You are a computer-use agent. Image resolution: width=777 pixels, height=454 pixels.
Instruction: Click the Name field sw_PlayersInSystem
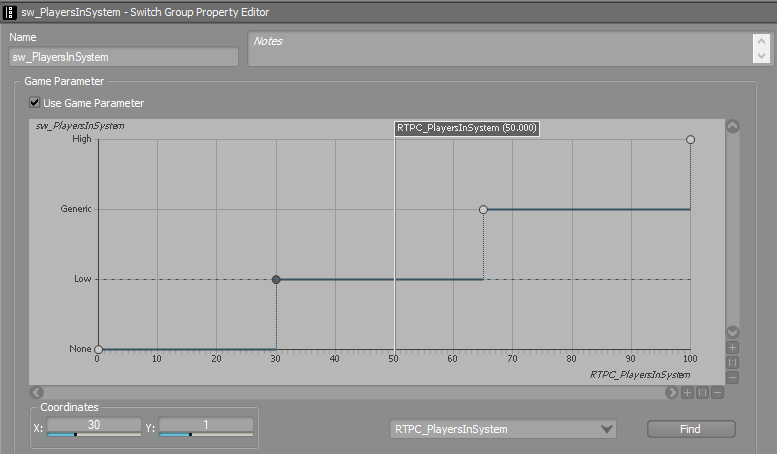click(123, 57)
